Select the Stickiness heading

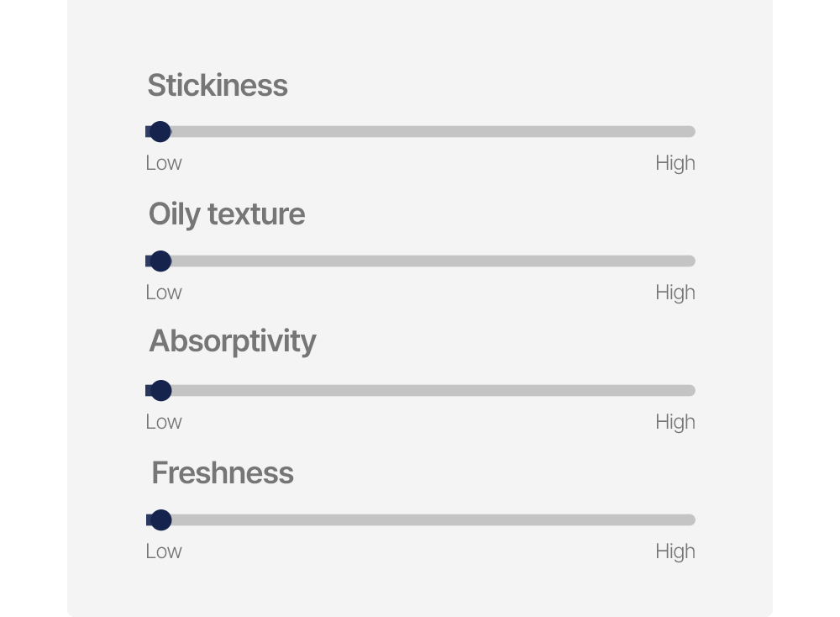pyautogui.click(x=218, y=86)
